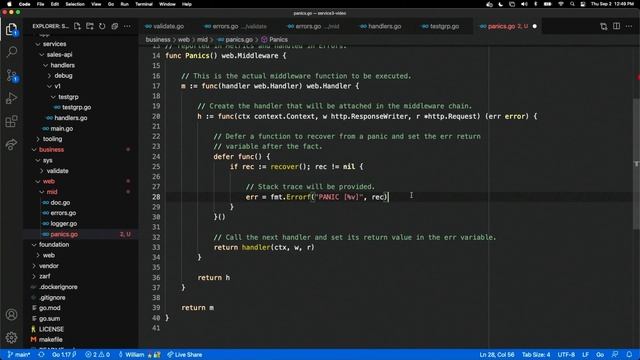This screenshot has width=640, height=360.
Task: Open the Terminal menu
Action: coord(144,4)
